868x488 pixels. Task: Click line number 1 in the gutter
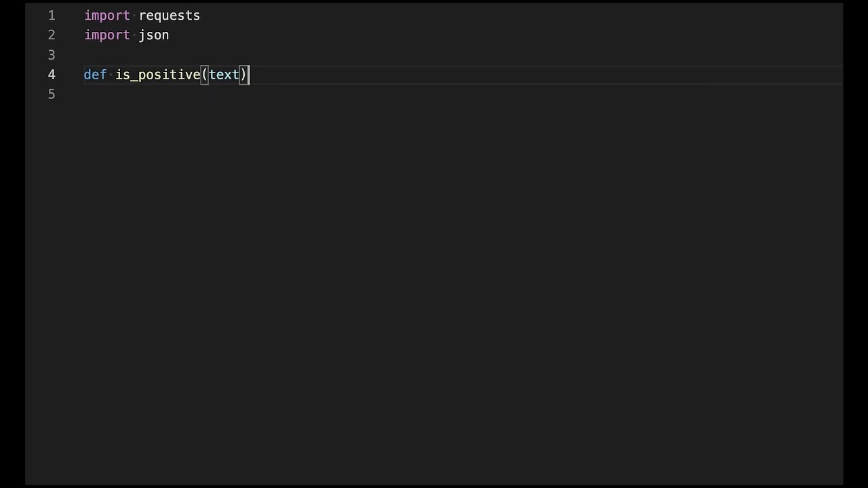click(x=52, y=16)
